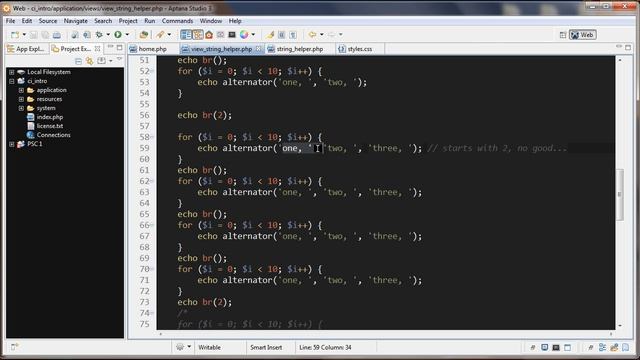Close the Project Explorer tab

click(x=98, y=49)
